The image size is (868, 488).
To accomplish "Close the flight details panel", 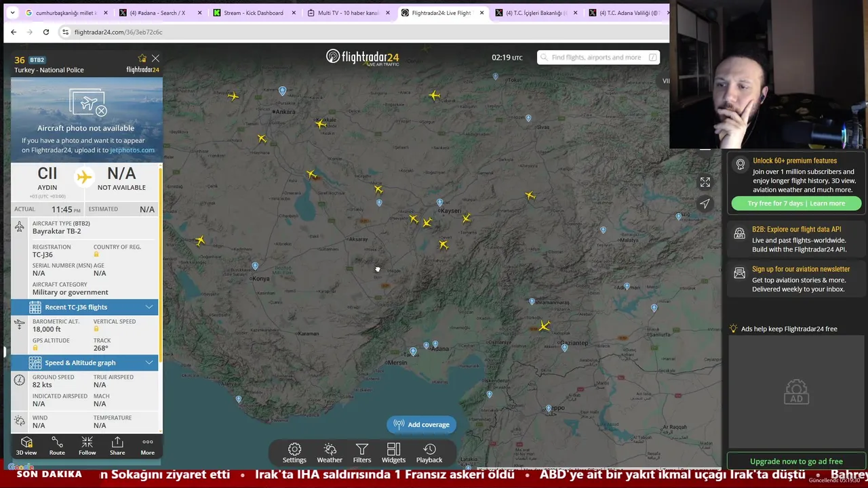I will [x=155, y=59].
